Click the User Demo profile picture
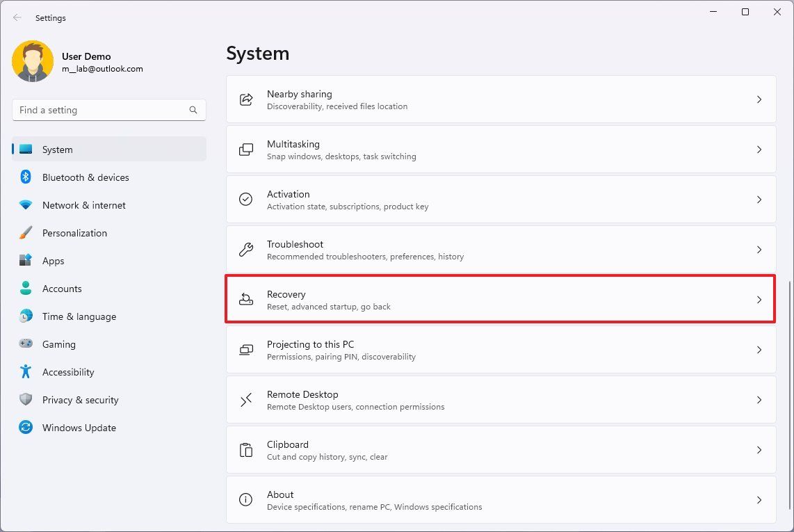Viewport: 794px width, 532px height. click(33, 61)
